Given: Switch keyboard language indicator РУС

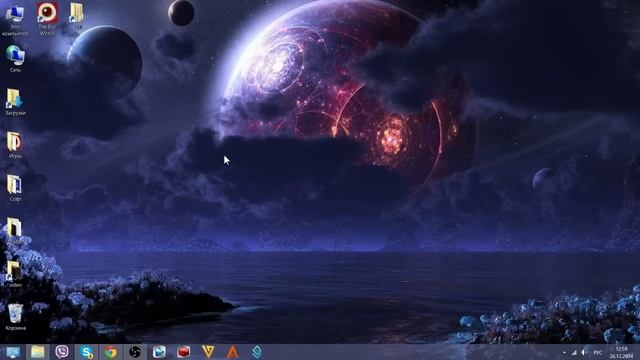Looking at the screenshot, I should coord(598,352).
